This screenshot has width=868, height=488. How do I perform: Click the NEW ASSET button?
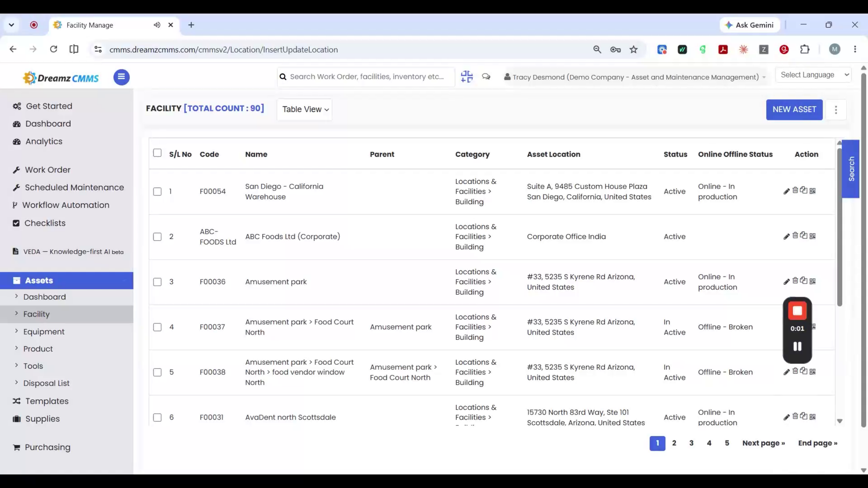click(x=794, y=110)
